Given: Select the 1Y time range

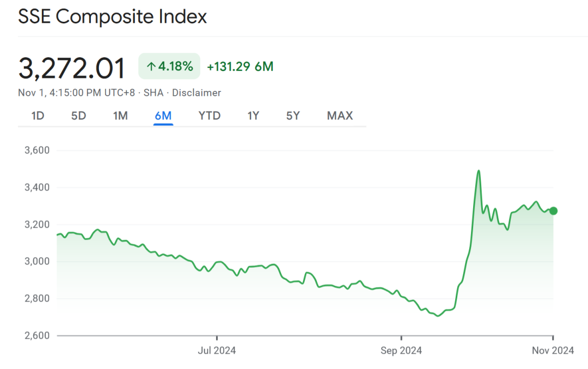Looking at the screenshot, I should (253, 115).
